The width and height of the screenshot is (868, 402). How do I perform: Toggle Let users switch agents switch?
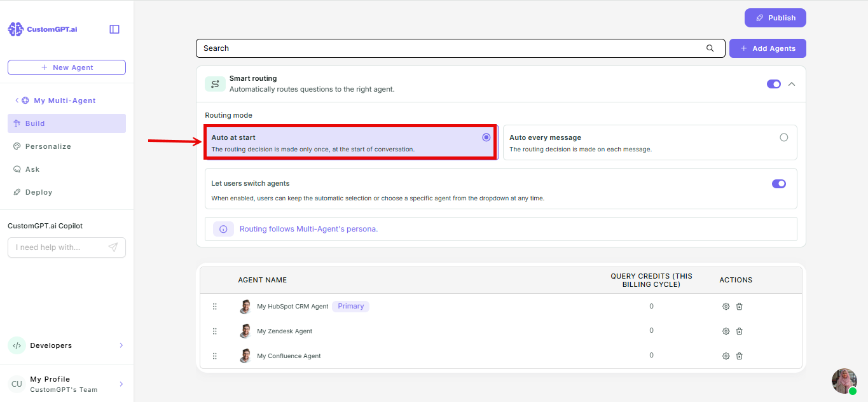click(779, 184)
